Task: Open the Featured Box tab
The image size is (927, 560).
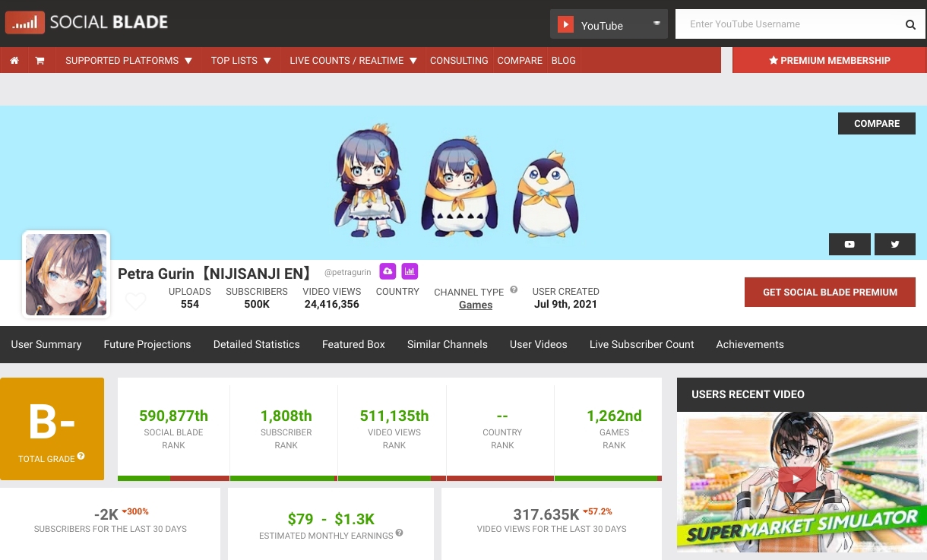Action: tap(353, 344)
